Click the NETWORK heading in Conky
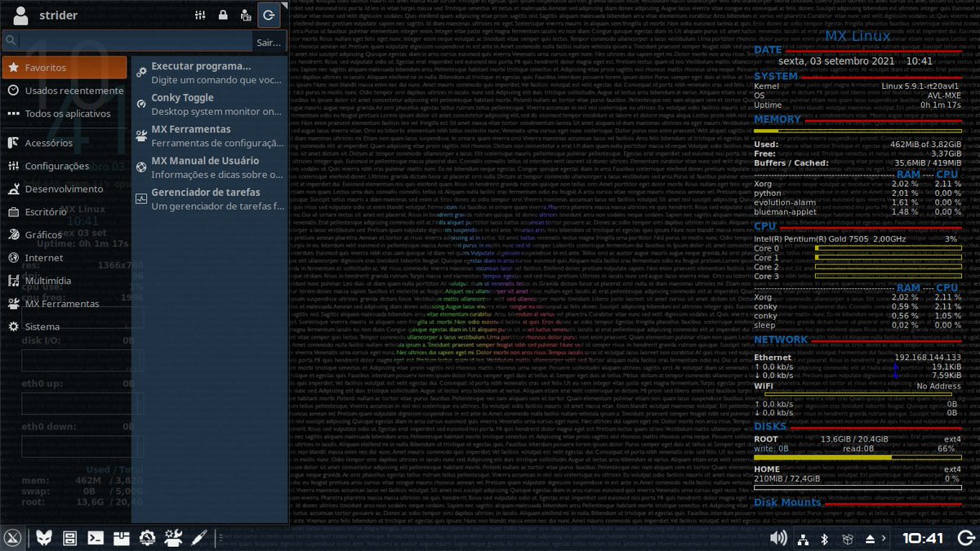Viewport: 980px width, 551px height. [781, 340]
